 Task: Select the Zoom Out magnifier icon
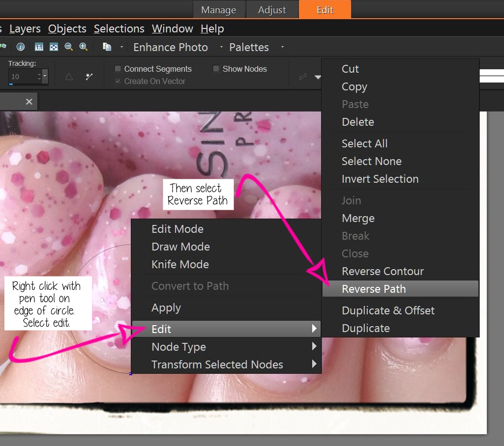pyautogui.click(x=69, y=47)
